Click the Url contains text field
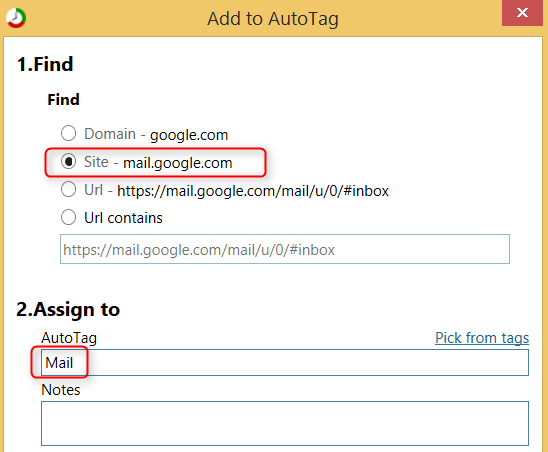548x452 pixels. point(285,249)
